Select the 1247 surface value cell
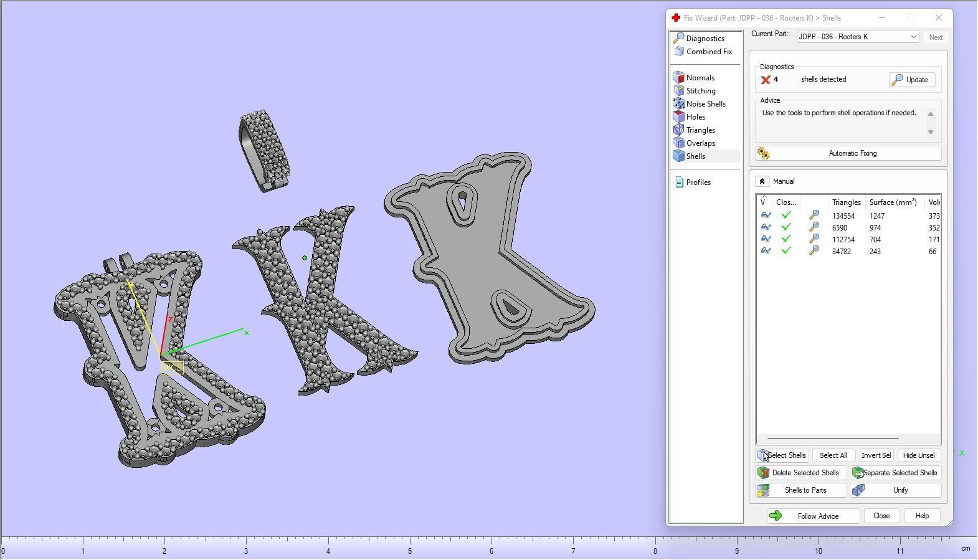This screenshot has width=978, height=560. coord(877,216)
